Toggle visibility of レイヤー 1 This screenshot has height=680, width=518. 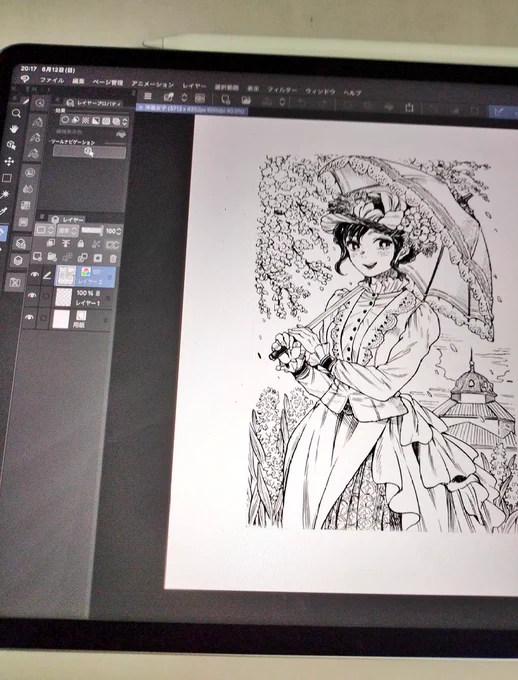32,295
